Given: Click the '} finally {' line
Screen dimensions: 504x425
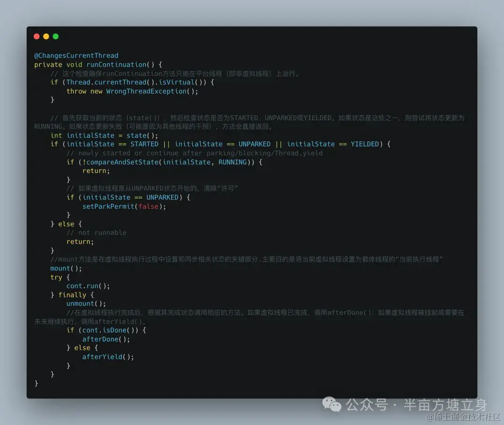Looking at the screenshot, I should [72, 295].
